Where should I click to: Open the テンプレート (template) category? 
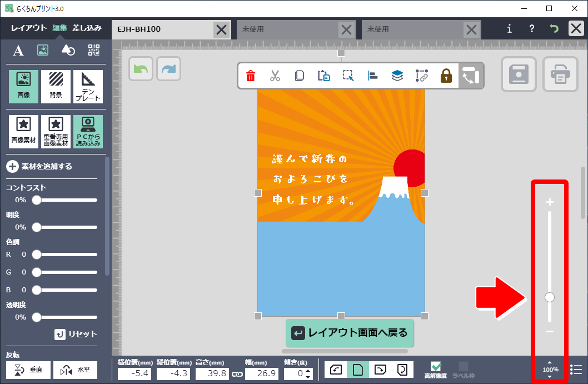click(88, 87)
